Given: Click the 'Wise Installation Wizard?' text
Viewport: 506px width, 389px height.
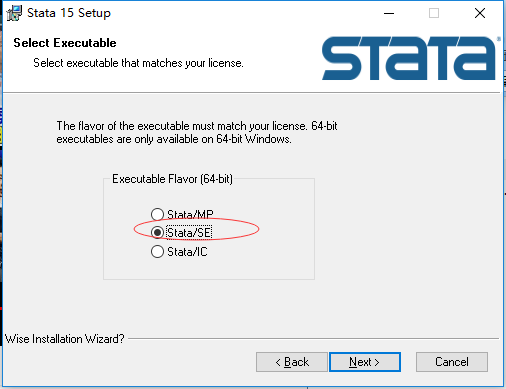Looking at the screenshot, I should (65, 339).
